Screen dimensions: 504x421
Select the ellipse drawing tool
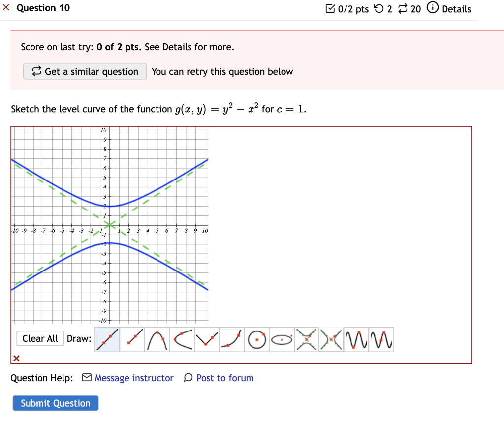click(x=282, y=339)
